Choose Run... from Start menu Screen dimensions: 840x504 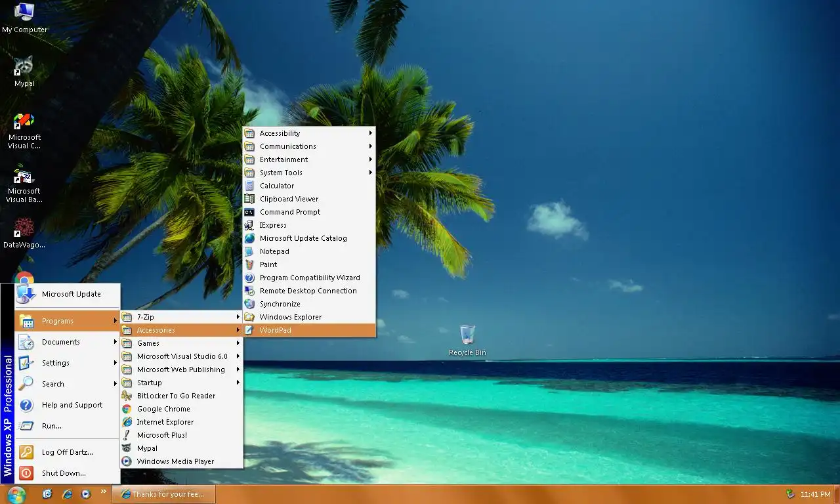click(68, 426)
